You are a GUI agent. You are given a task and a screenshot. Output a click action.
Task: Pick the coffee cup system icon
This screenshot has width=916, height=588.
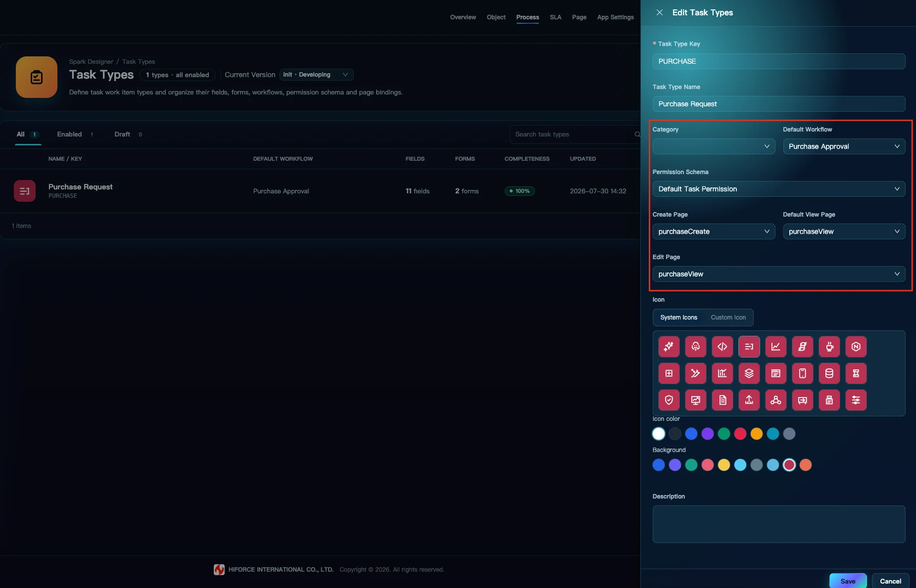829,347
